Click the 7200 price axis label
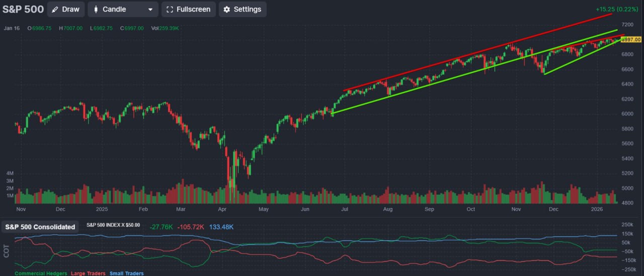This screenshot has width=644, height=276. click(x=628, y=24)
